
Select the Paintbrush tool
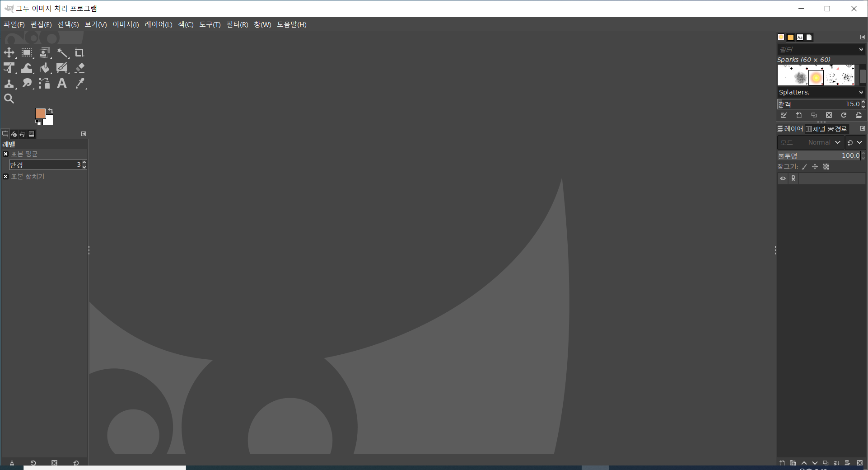62,68
